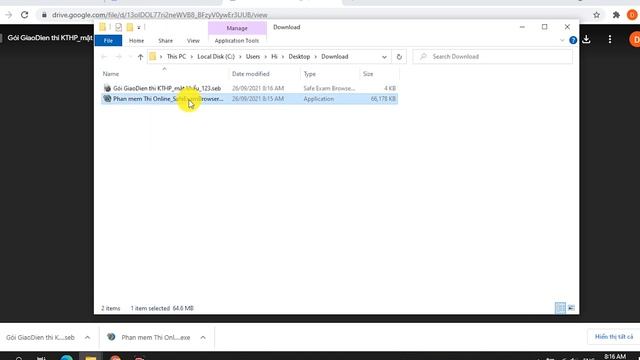
Task: Click Explorer forward navigation arrow
Action: [x=119, y=57]
